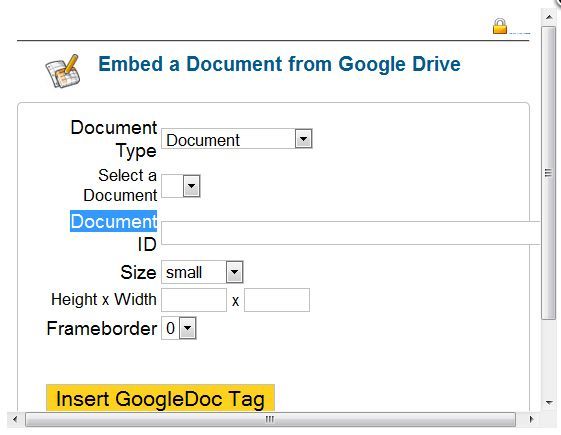This screenshot has width=561, height=435.
Task: Click the link beside the padlock icon
Action: [519, 31]
